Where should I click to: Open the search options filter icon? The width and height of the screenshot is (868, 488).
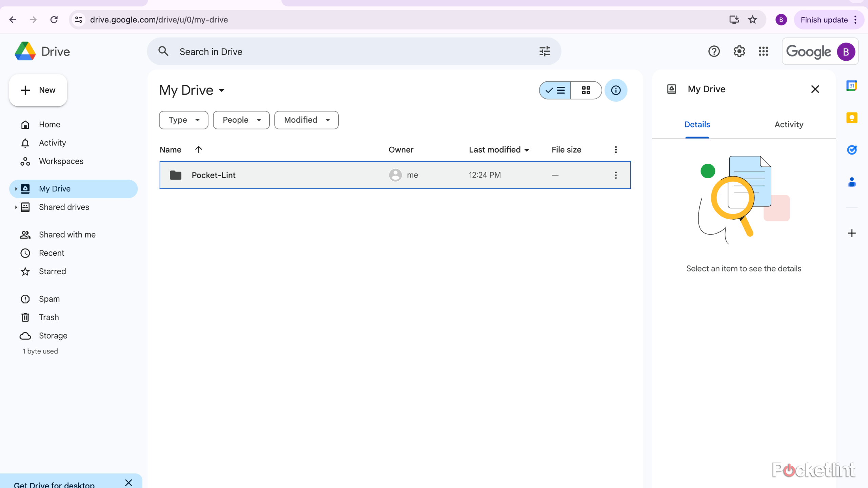(x=544, y=51)
